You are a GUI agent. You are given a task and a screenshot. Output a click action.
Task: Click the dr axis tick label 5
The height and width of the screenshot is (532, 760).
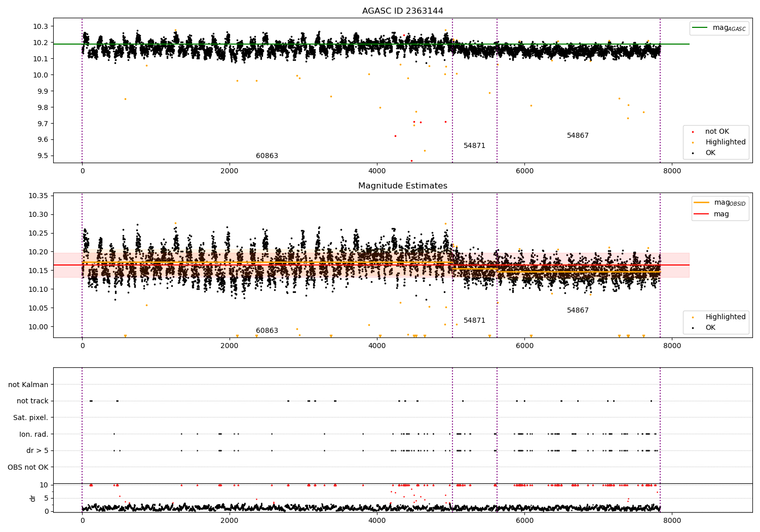point(47,498)
